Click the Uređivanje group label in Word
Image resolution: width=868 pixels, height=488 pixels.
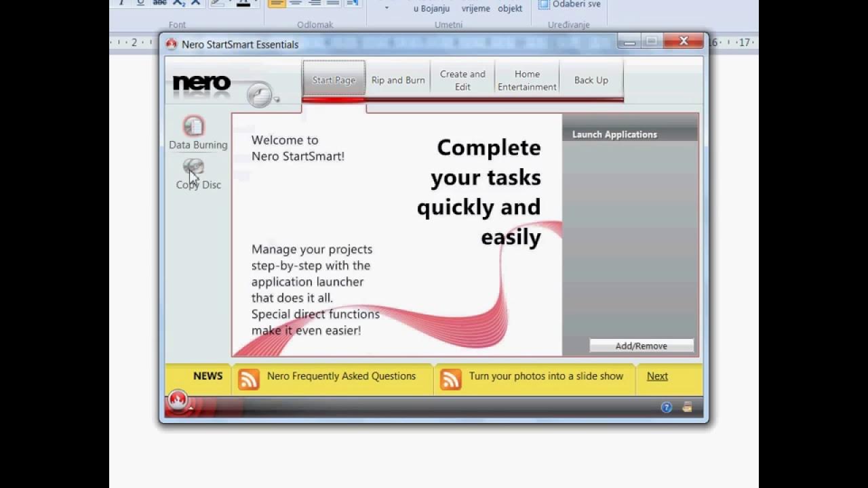pyautogui.click(x=569, y=25)
